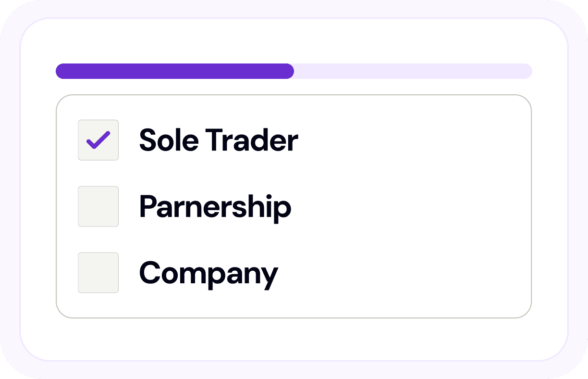588x379 pixels.
Task: Click the gap between progress bar and options
Action: (x=294, y=87)
